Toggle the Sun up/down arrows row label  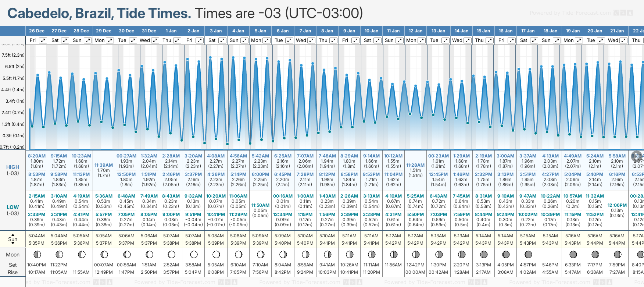coord(13,239)
